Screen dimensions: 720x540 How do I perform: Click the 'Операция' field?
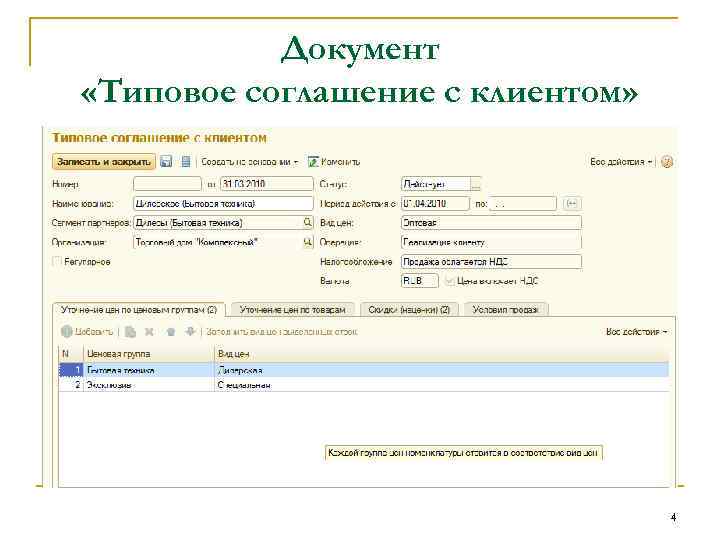tap(491, 242)
